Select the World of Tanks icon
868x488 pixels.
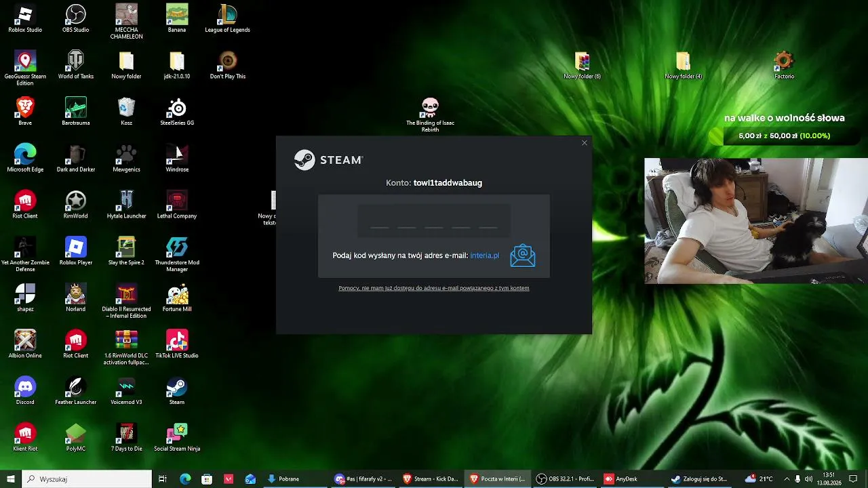click(75, 65)
